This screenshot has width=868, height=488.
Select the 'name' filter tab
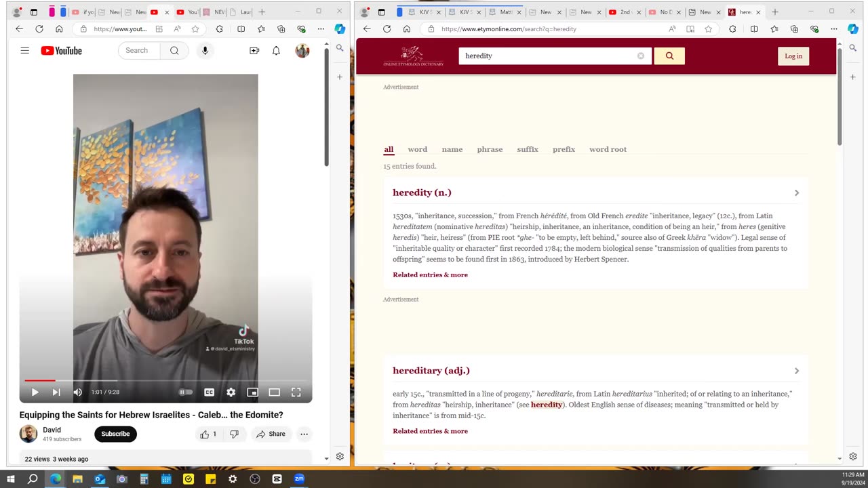452,149
